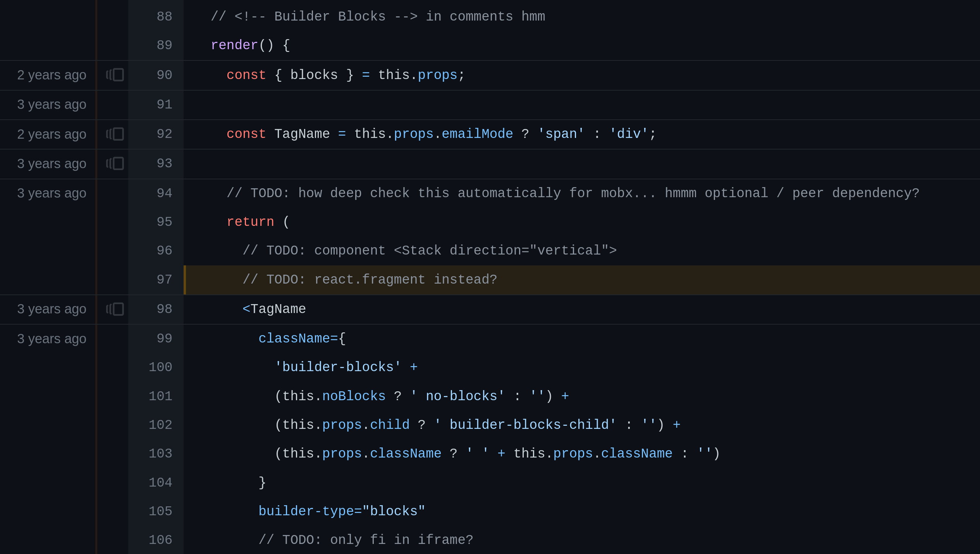Click the 'emailMode' property in code
The height and width of the screenshot is (554, 980).
click(x=477, y=134)
